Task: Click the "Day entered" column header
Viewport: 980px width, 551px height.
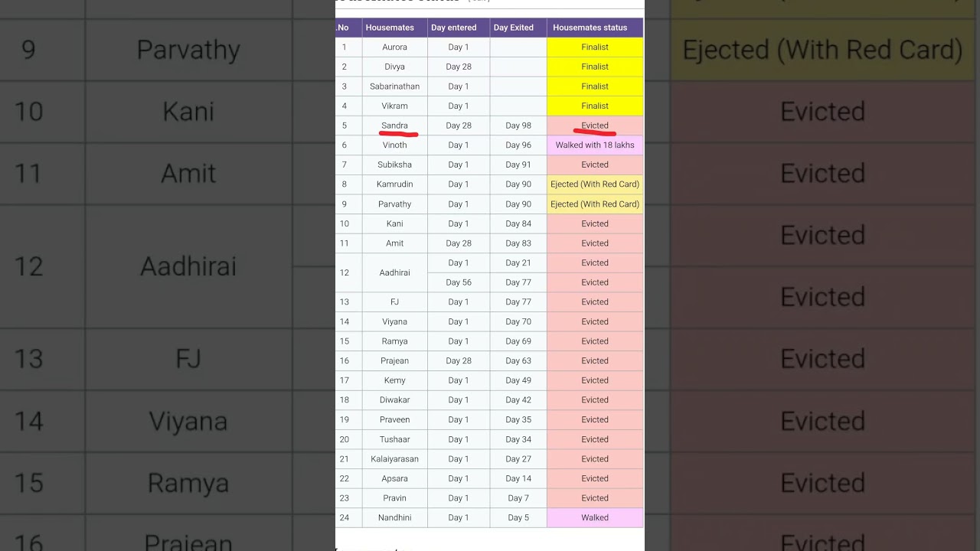Action: tap(458, 28)
